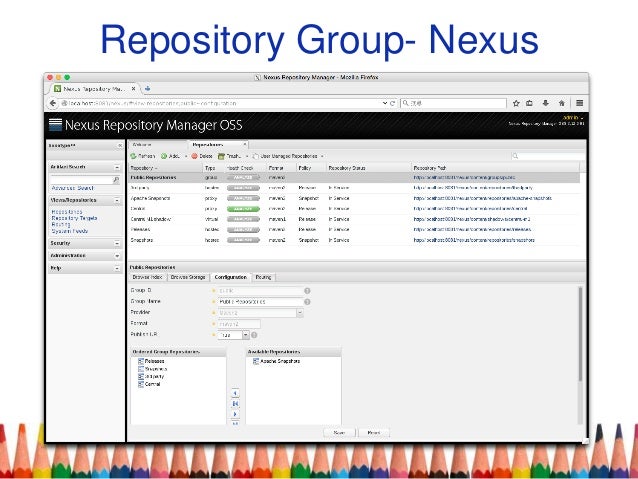Go back with the Firefox back arrow
Viewport: 638px width, 479px height.
click(53, 103)
